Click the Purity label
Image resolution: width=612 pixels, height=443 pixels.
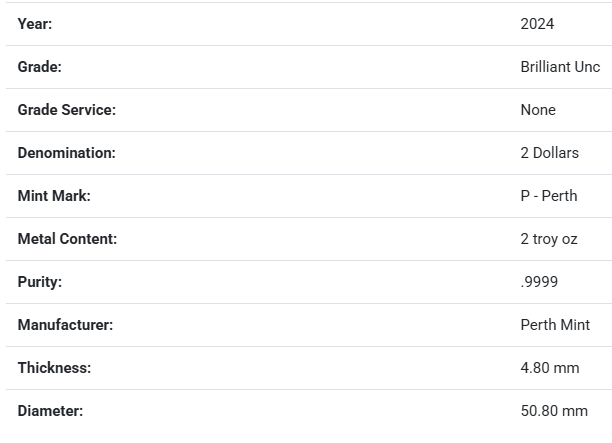[39, 282]
